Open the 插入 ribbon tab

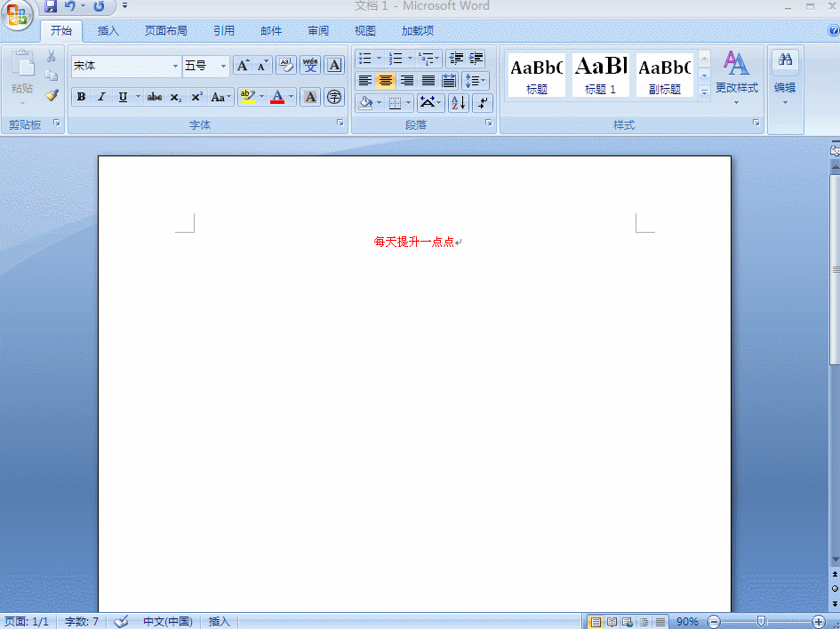pyautogui.click(x=108, y=31)
